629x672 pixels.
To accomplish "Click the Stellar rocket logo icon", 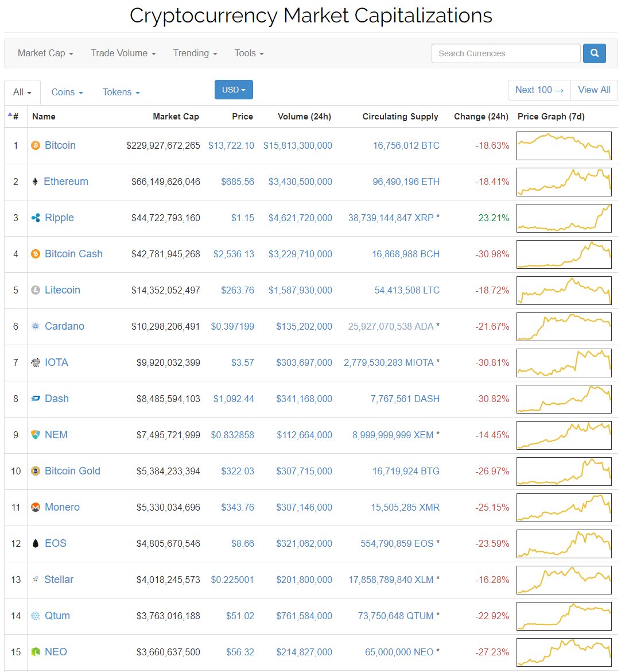I will (36, 580).
